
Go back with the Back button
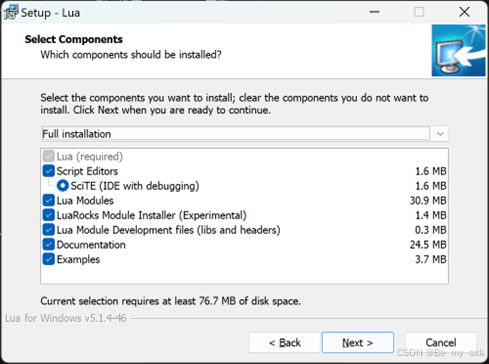pos(285,342)
